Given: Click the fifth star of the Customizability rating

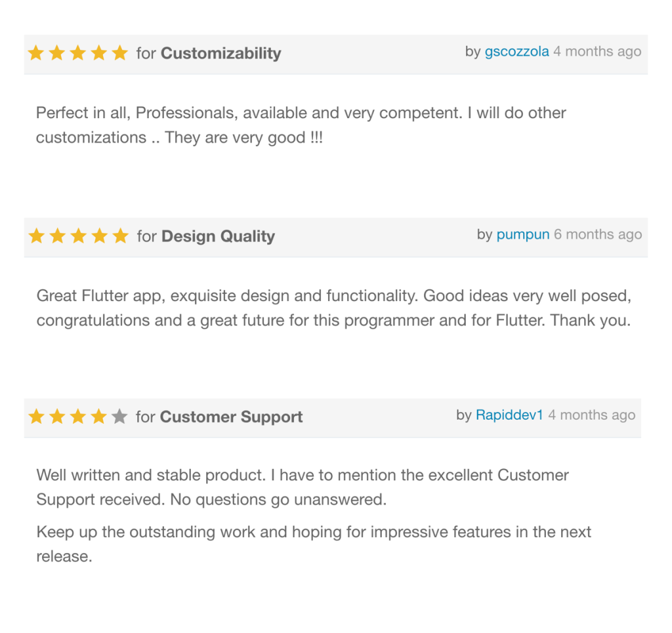Looking at the screenshot, I should (x=119, y=53).
